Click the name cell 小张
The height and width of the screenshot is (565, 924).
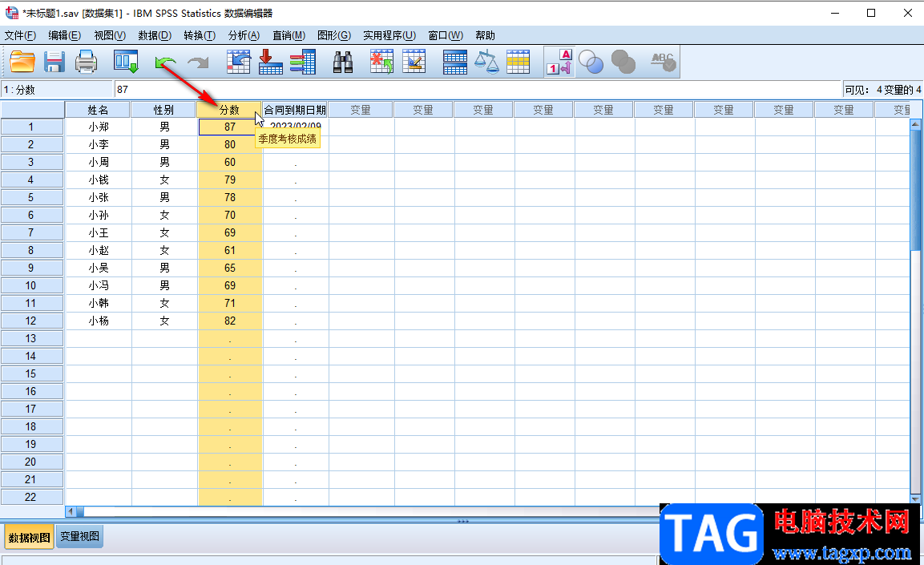point(99,197)
